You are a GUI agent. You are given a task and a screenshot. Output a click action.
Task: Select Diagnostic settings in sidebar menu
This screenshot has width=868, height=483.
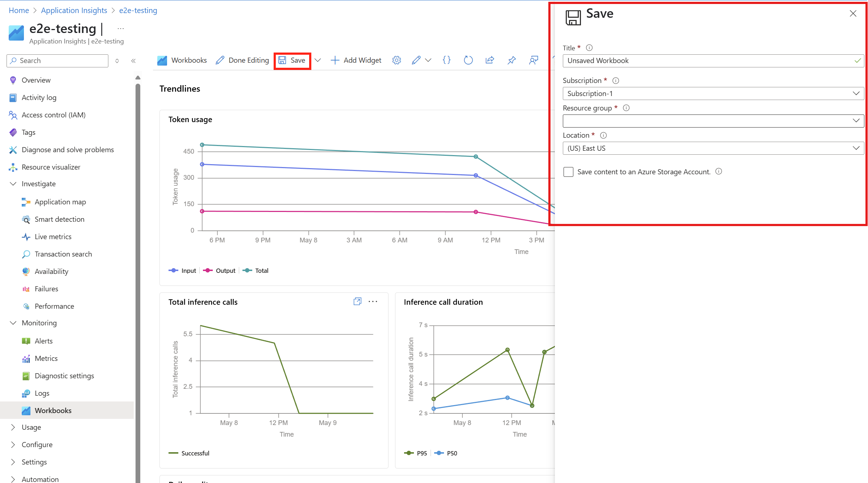coord(64,376)
